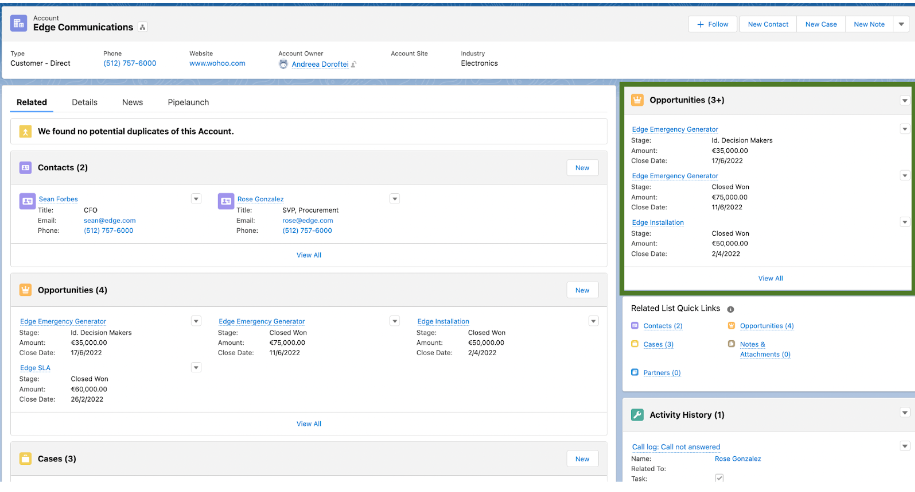Click the duplicates merge icon in notice
The height and width of the screenshot is (492, 915).
click(25, 131)
